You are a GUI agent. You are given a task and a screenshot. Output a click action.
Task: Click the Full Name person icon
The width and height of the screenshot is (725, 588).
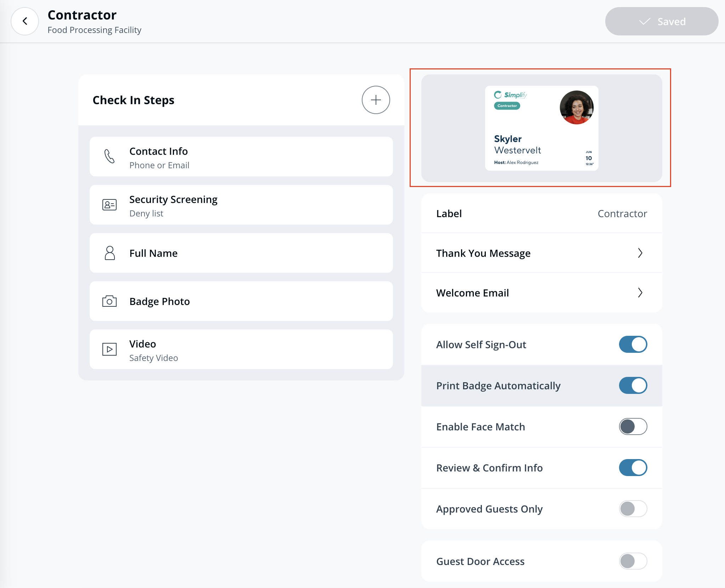click(109, 253)
